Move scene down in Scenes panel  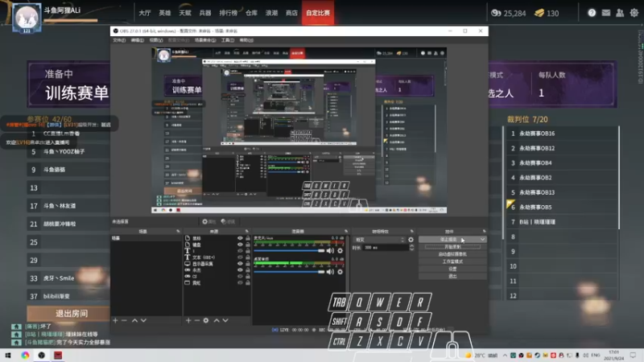tap(143, 320)
